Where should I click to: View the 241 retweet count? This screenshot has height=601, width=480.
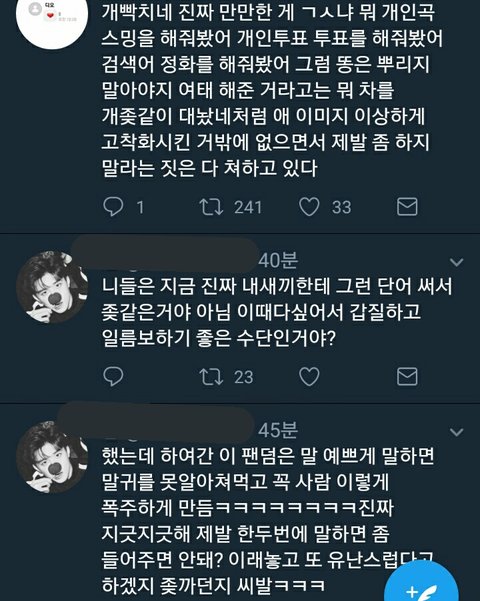pyautogui.click(x=248, y=207)
